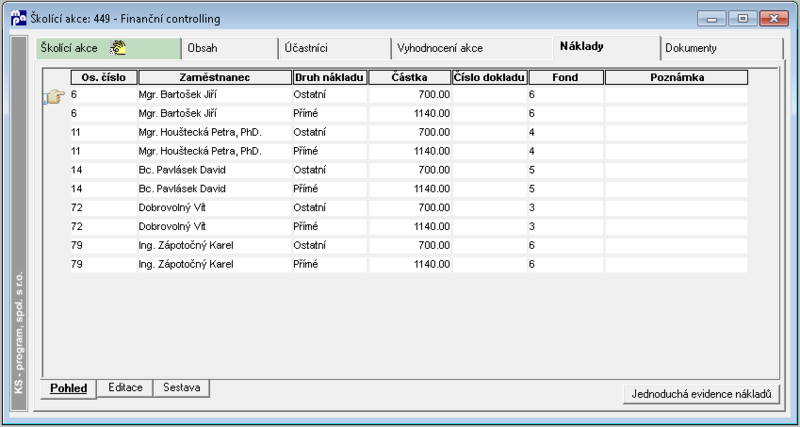Open the Dokumenty tab
800x427 pixels.
point(721,48)
